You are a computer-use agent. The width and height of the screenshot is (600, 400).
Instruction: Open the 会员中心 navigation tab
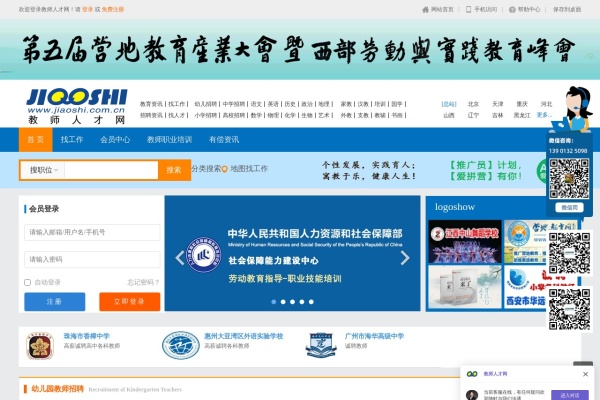click(115, 140)
